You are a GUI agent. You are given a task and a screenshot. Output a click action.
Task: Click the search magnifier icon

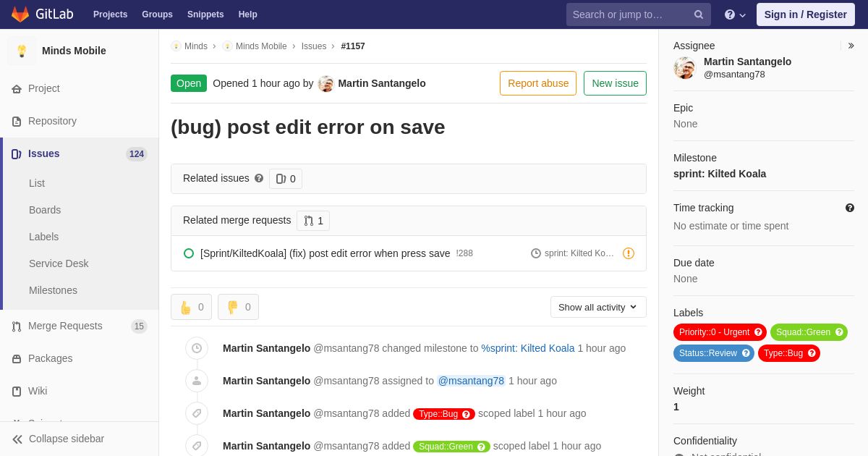[x=699, y=14]
